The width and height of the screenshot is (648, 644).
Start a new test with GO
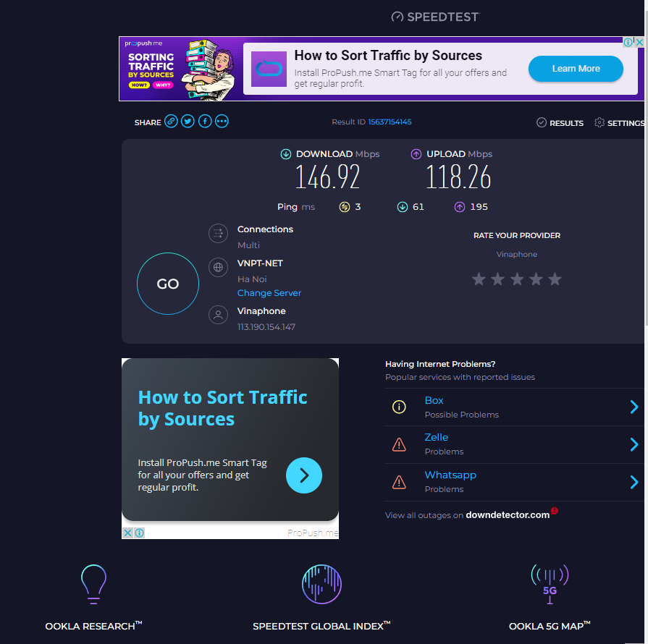tap(168, 284)
